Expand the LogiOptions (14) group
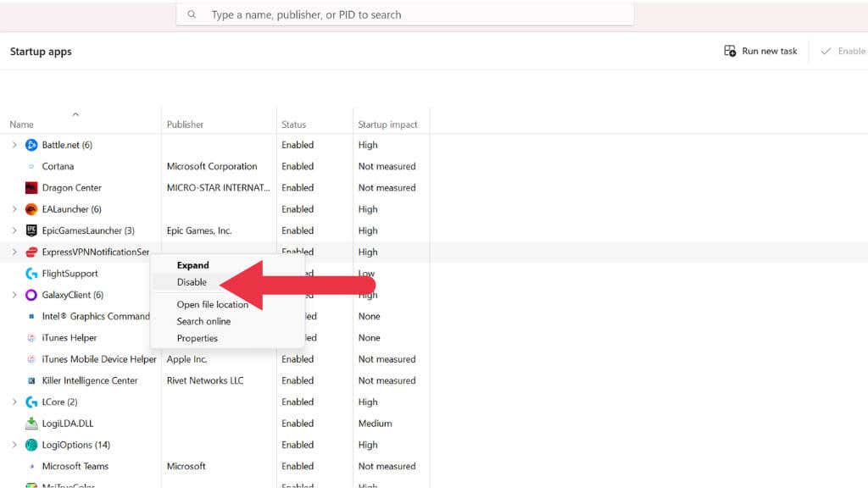The height and width of the screenshot is (488, 868). (x=14, y=445)
